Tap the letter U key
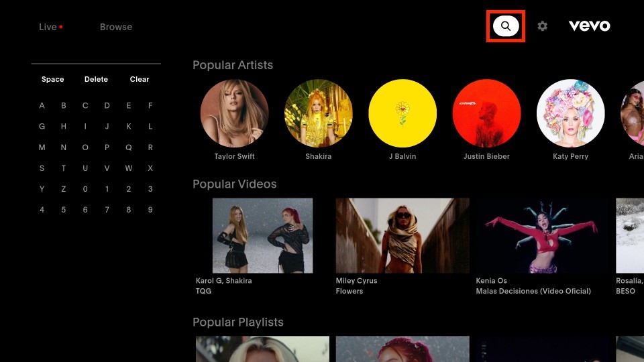 point(85,168)
